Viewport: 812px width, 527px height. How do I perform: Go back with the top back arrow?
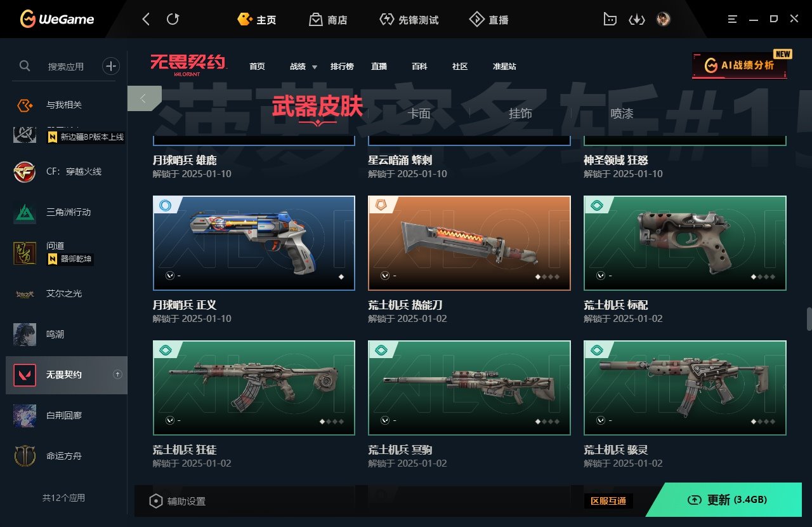point(146,20)
